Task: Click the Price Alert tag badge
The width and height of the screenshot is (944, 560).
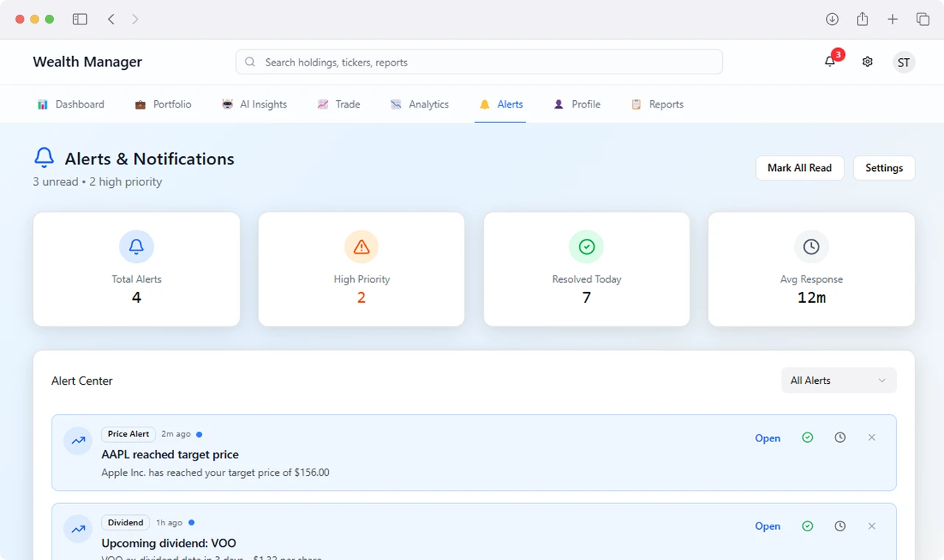Action: tap(128, 434)
